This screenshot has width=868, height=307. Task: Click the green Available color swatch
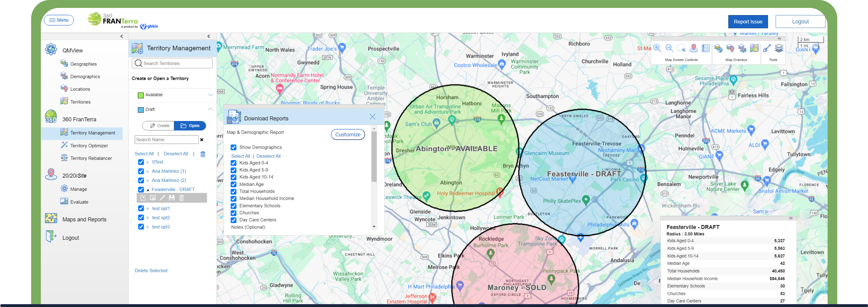click(x=141, y=95)
